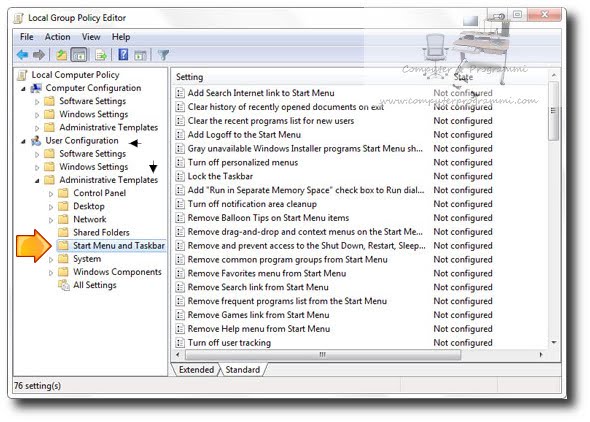Click folder icon of Windows Components
The image size is (590, 422).
63,272
